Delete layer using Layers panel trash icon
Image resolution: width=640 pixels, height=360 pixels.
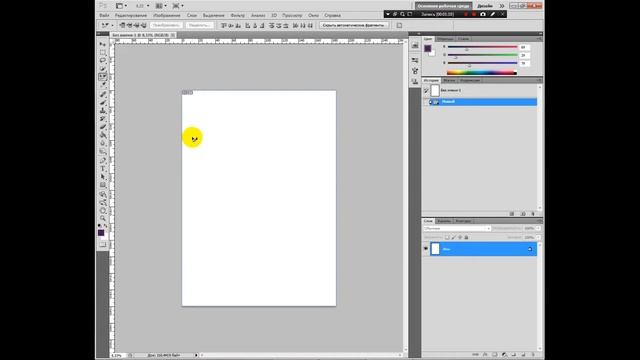click(x=533, y=355)
